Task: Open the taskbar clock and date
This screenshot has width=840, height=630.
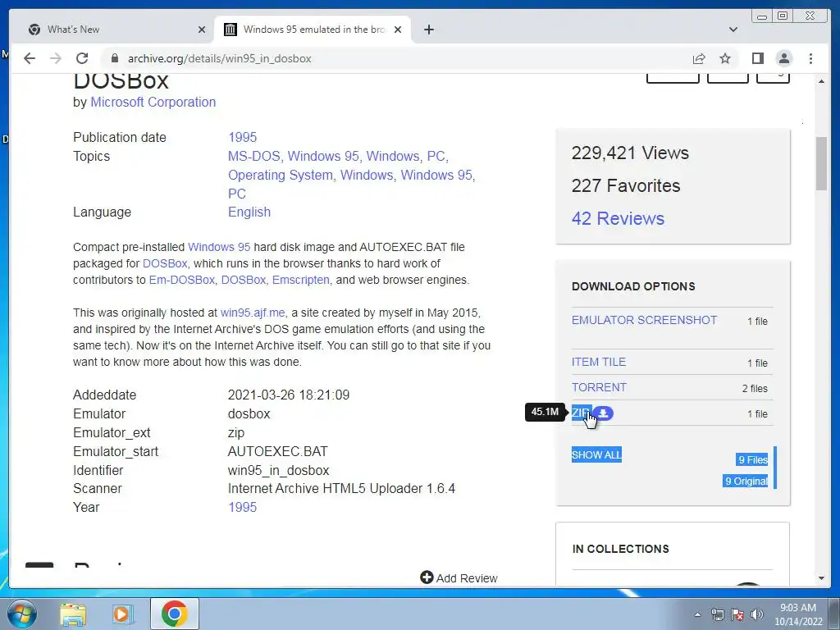Action: pyautogui.click(x=798, y=614)
